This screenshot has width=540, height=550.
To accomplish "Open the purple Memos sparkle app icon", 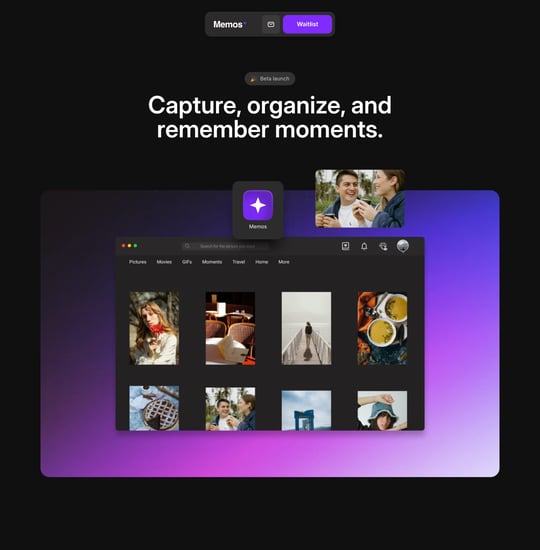I will click(258, 205).
